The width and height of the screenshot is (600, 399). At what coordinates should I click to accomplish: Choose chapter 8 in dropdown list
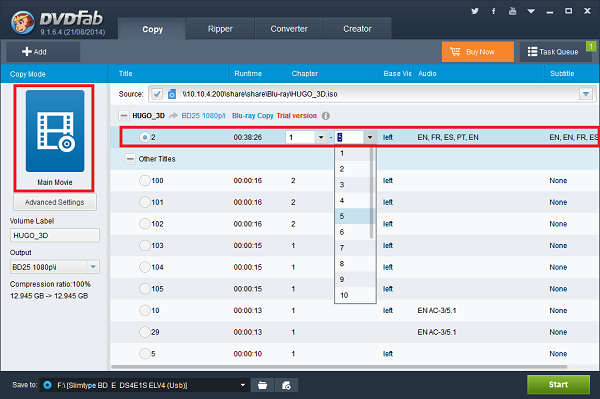pos(353,264)
